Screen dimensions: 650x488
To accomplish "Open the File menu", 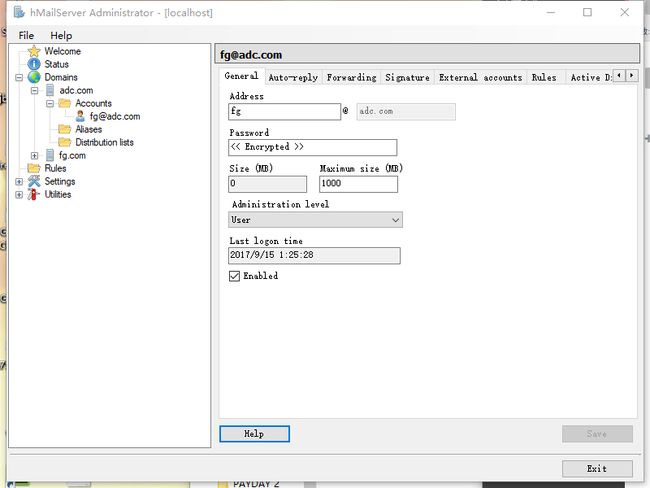I will point(26,36).
